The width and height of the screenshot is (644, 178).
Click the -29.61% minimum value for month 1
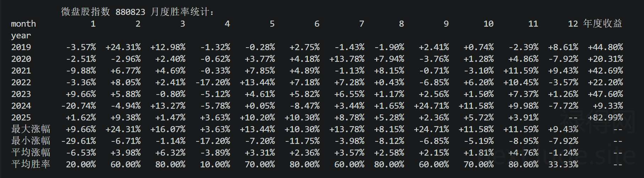[79, 141]
